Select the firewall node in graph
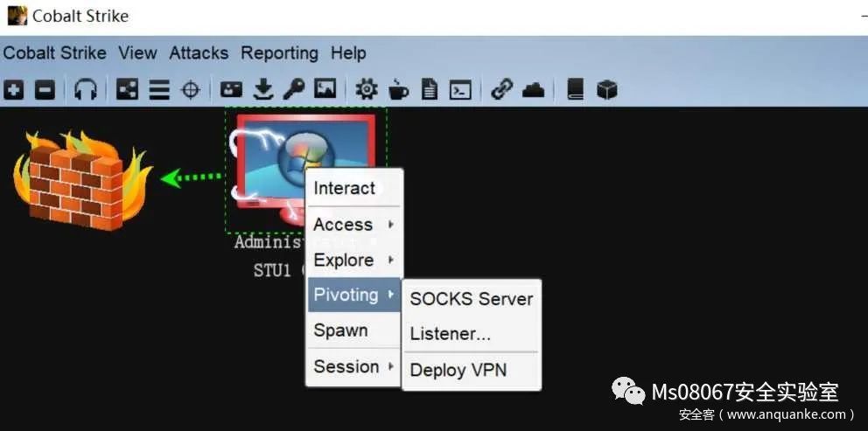The height and width of the screenshot is (431, 868). (x=82, y=180)
